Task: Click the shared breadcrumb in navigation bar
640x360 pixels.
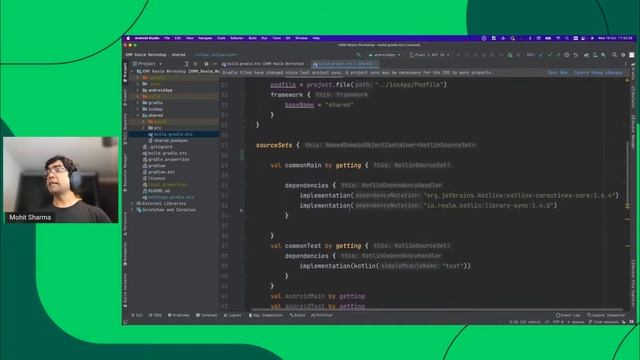Action: point(178,55)
